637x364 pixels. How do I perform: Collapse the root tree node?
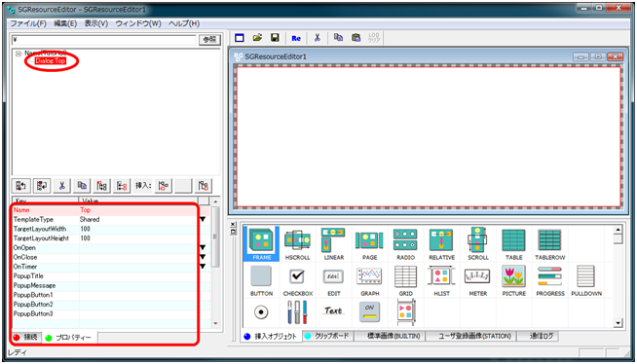pyautogui.click(x=19, y=54)
